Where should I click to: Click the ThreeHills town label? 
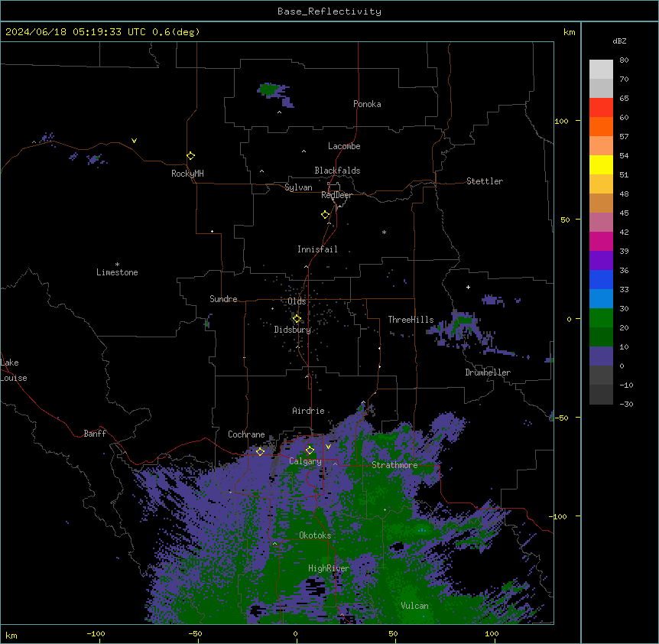(411, 320)
